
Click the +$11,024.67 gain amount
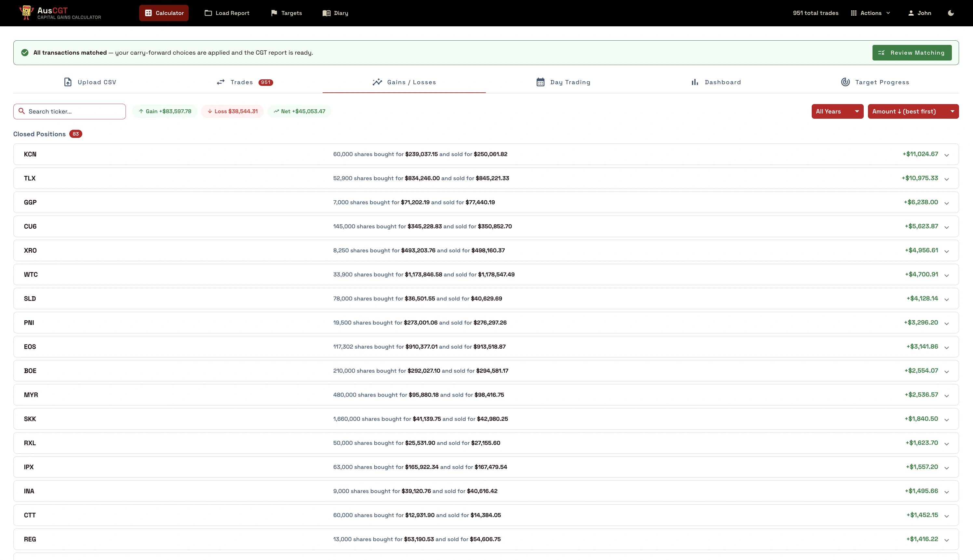pyautogui.click(x=920, y=154)
